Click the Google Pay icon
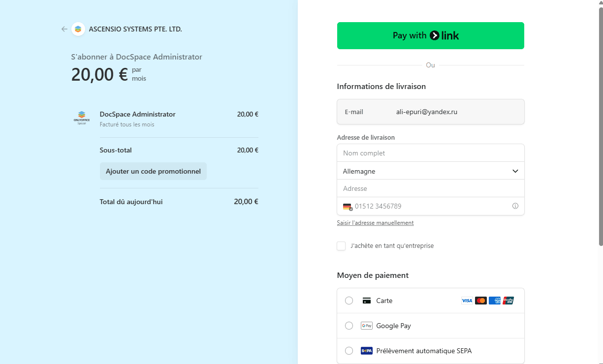Viewport: 603px width, 364px height. pyautogui.click(x=366, y=325)
